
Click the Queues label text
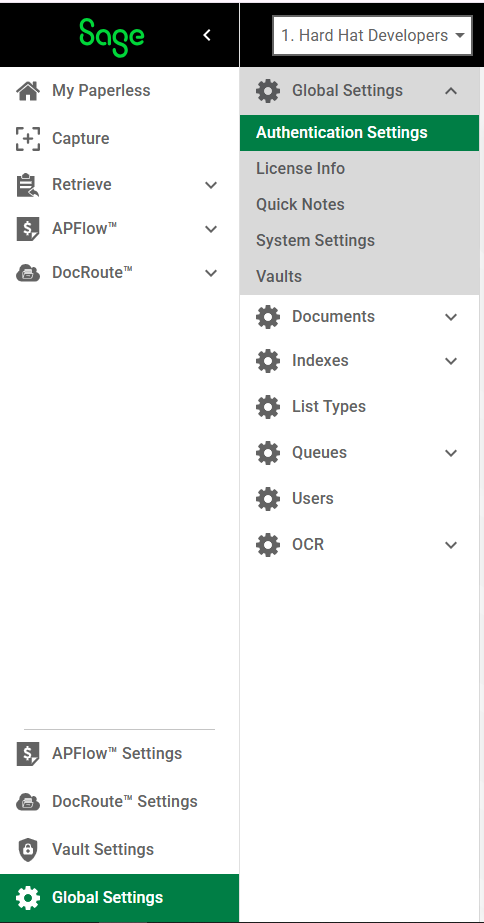319,453
